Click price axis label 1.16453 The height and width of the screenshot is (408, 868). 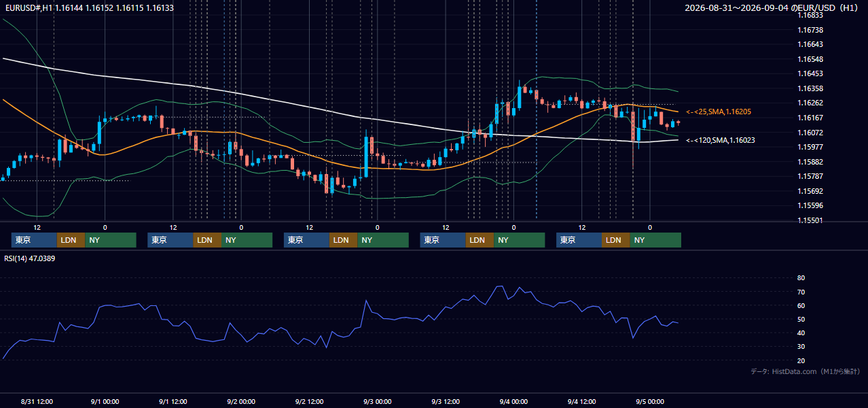pos(810,73)
